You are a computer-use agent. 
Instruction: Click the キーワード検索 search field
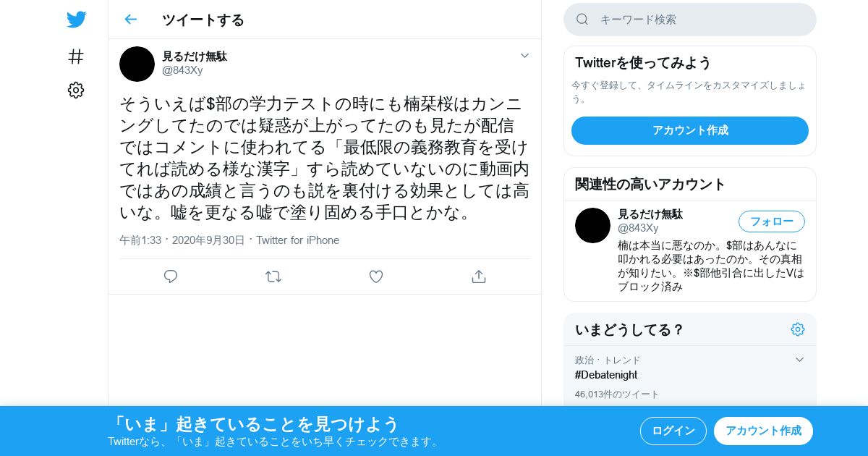click(x=690, y=20)
